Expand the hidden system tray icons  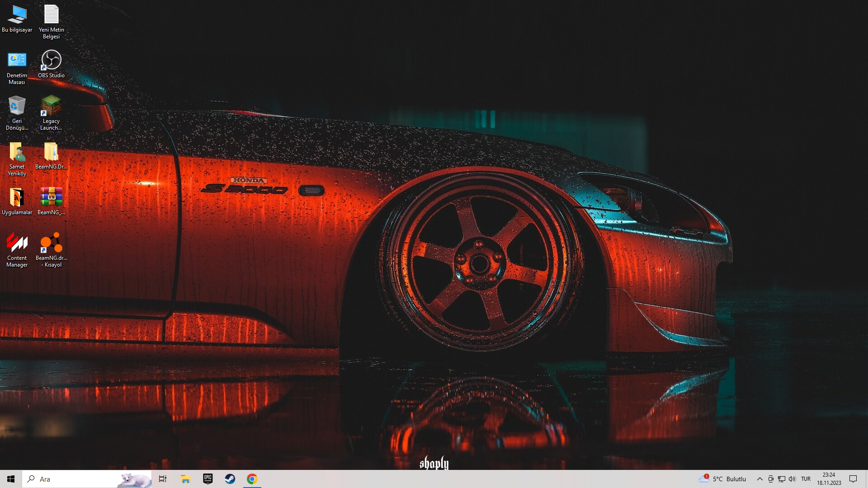pos(759,479)
